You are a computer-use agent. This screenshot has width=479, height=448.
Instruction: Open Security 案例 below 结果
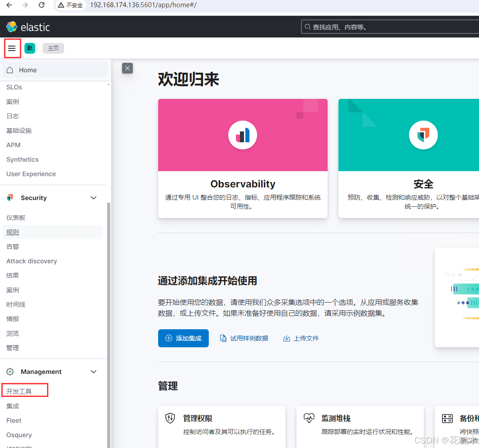(x=13, y=290)
